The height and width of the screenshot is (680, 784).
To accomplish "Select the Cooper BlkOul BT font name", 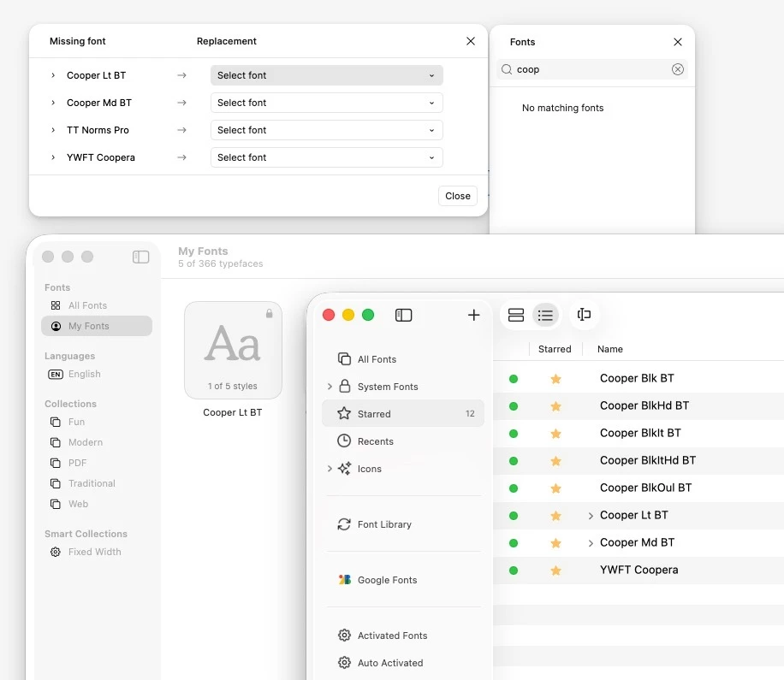I will click(x=645, y=488).
